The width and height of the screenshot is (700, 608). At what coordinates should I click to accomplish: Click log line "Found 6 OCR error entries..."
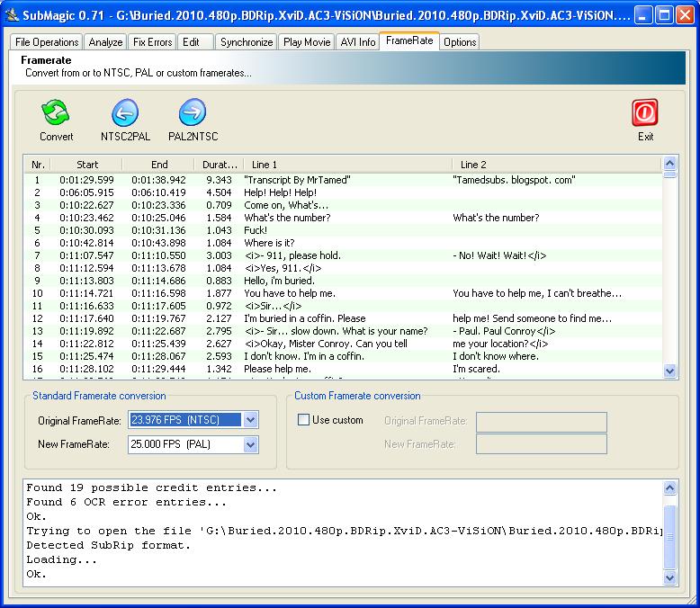pos(126,502)
